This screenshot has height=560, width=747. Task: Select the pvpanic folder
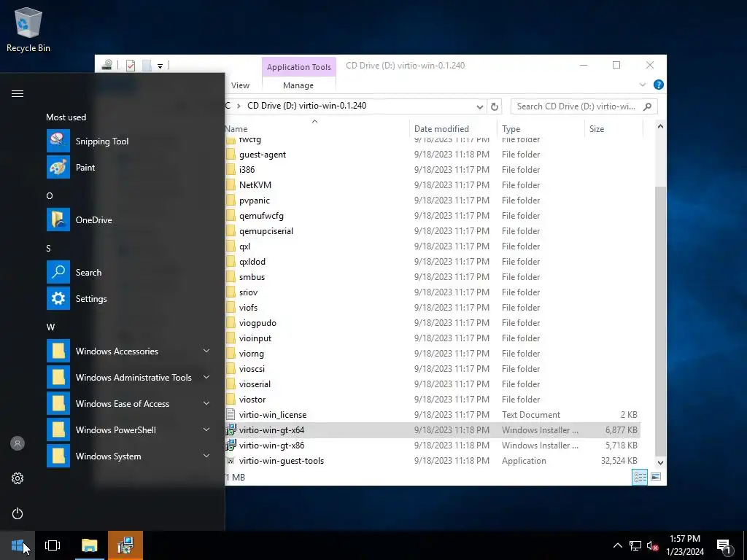[x=255, y=201]
